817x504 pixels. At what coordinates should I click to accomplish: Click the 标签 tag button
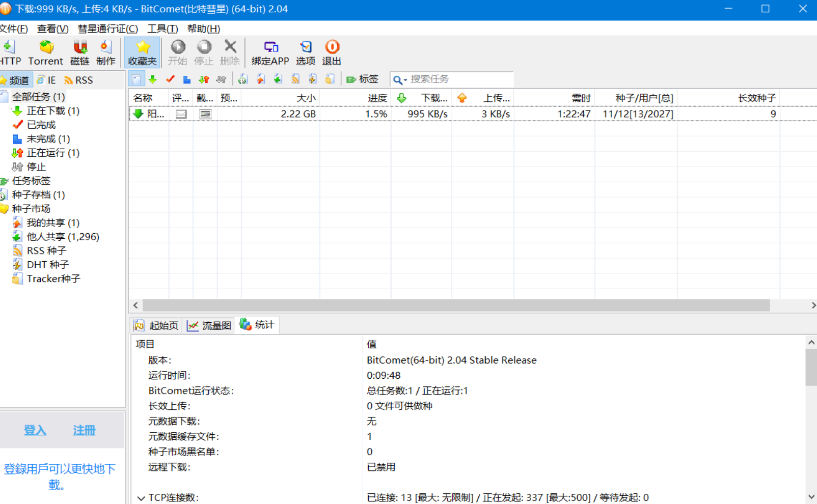[x=363, y=79]
